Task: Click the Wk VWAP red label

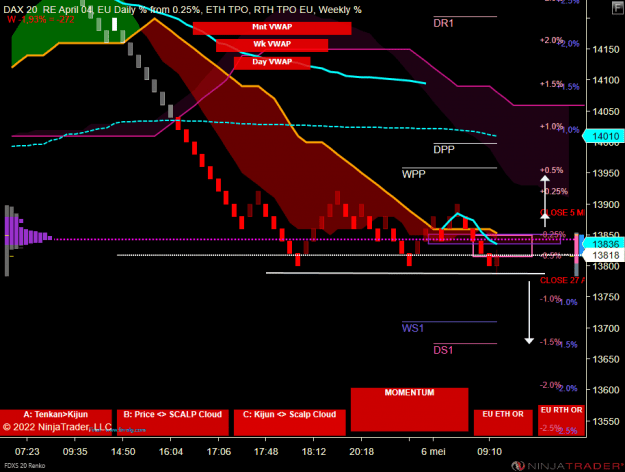Action: [272, 45]
